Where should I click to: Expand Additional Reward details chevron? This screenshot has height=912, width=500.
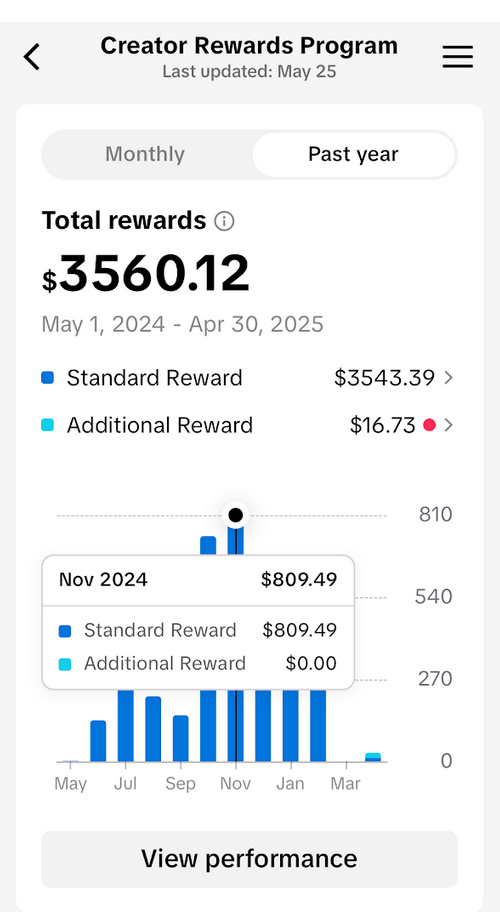[448, 426]
